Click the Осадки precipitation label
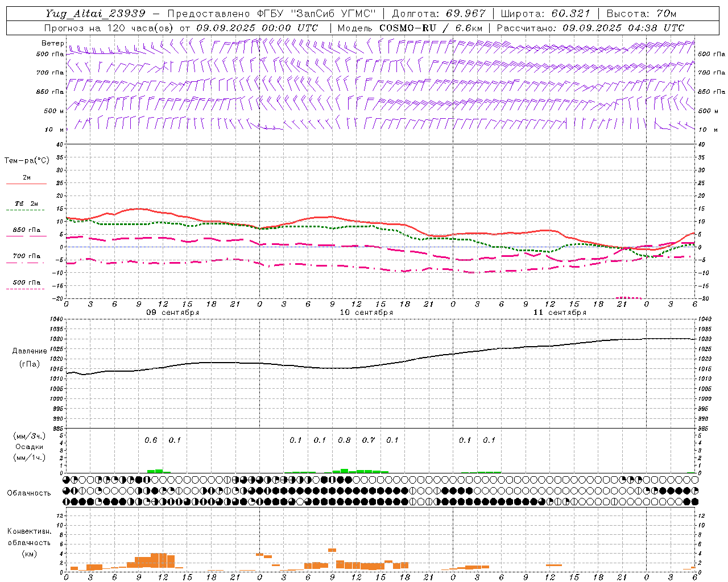 30,447
